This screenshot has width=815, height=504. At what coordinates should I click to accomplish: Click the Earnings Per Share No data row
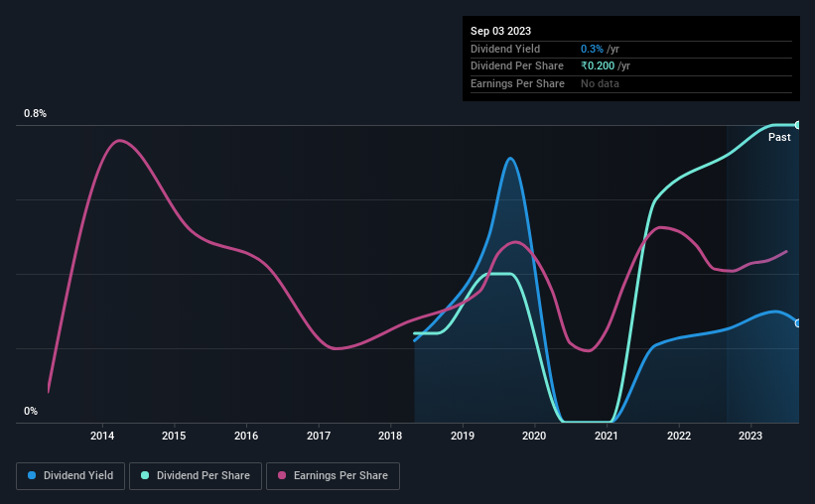click(x=631, y=83)
